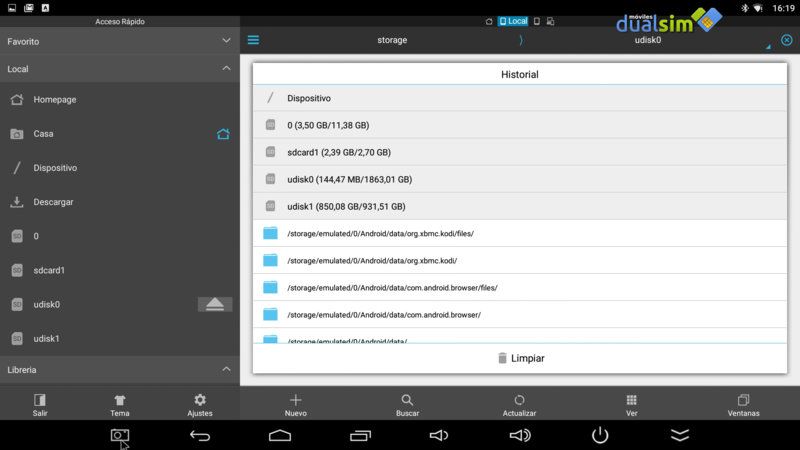
Task: Clear history with Limpiar button
Action: coord(520,358)
